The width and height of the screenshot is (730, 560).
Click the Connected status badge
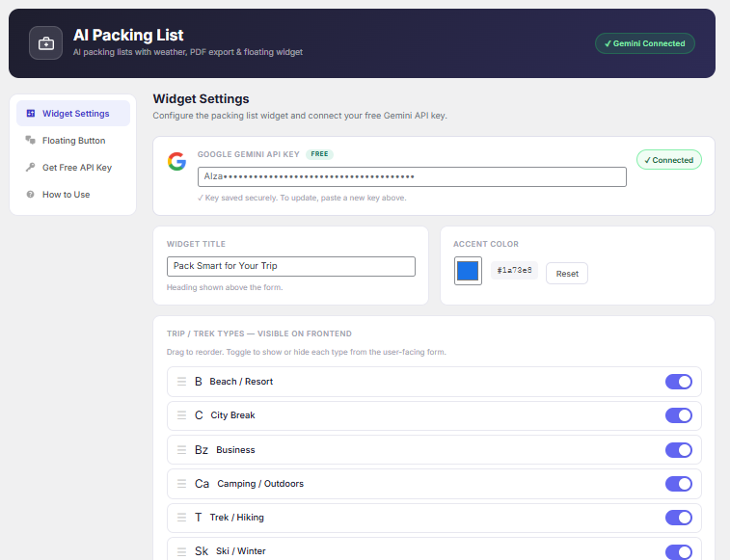[669, 160]
